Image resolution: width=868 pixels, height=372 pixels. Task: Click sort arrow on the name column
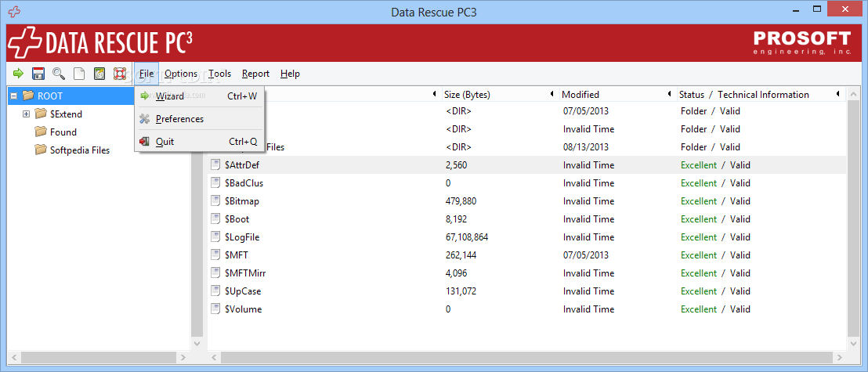coord(435,94)
